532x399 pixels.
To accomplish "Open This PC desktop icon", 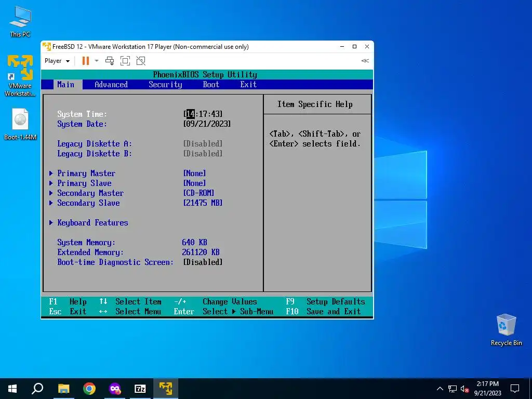I will point(20,21).
